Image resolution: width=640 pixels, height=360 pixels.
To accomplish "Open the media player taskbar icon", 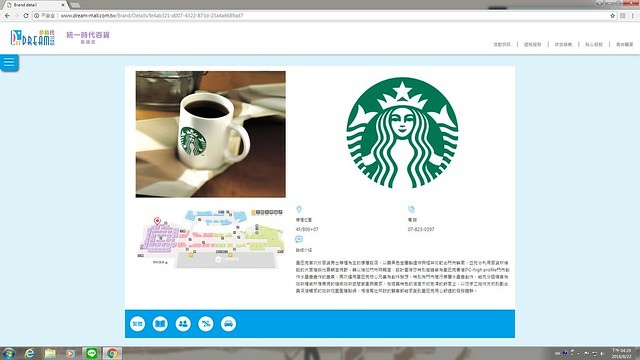I will tap(70, 353).
